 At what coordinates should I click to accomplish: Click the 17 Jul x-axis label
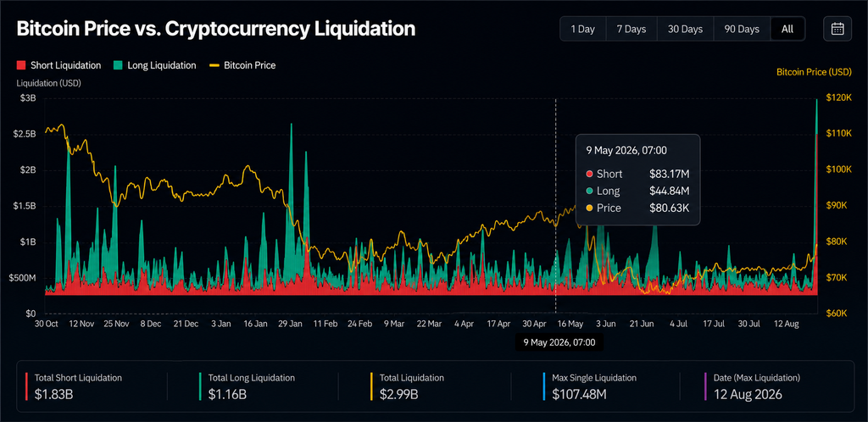coord(713,324)
